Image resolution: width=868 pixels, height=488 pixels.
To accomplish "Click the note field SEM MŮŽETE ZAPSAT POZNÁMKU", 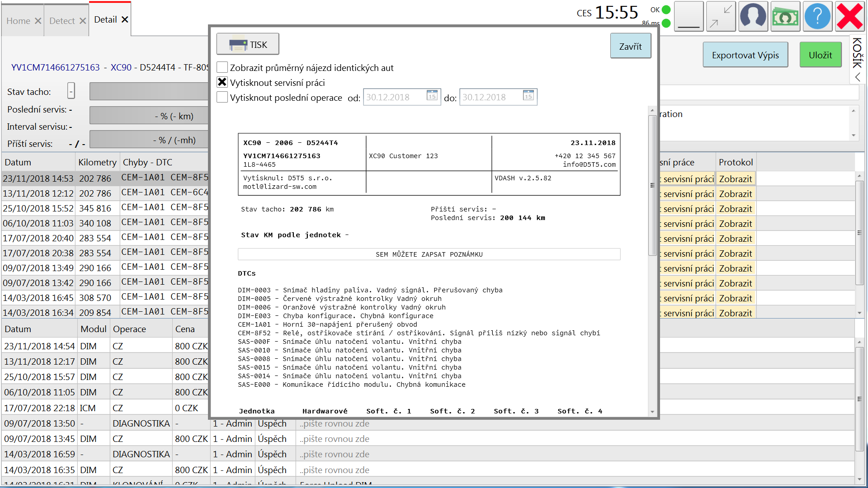I will pyautogui.click(x=429, y=254).
